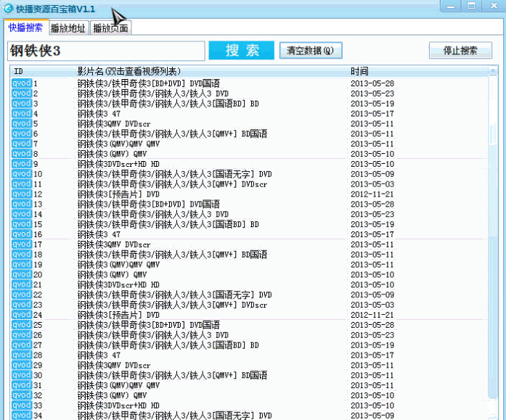Click the qvod icon in row 21
Image resolution: width=506 pixels, height=420 pixels.
pyautogui.click(x=22, y=284)
